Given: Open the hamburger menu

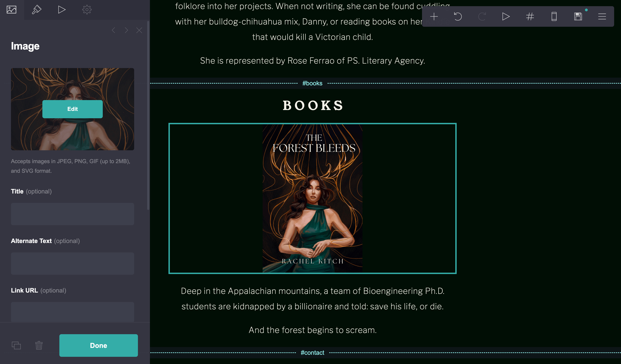Looking at the screenshot, I should [x=602, y=16].
